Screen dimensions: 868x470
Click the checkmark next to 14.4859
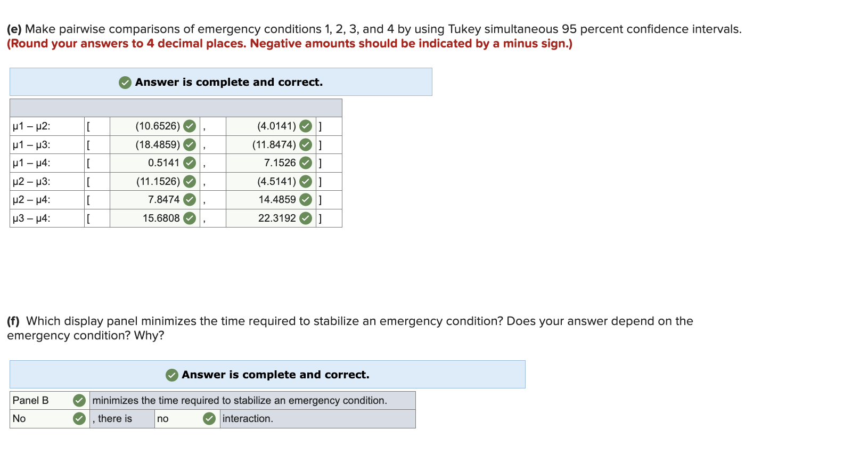tap(306, 200)
